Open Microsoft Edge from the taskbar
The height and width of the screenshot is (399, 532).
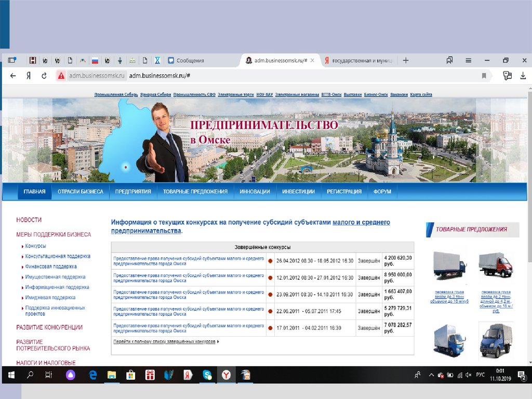pyautogui.click(x=93, y=375)
